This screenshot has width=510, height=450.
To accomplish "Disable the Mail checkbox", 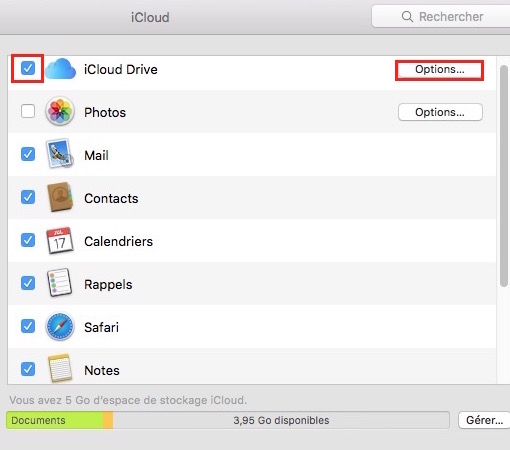I will (28, 154).
